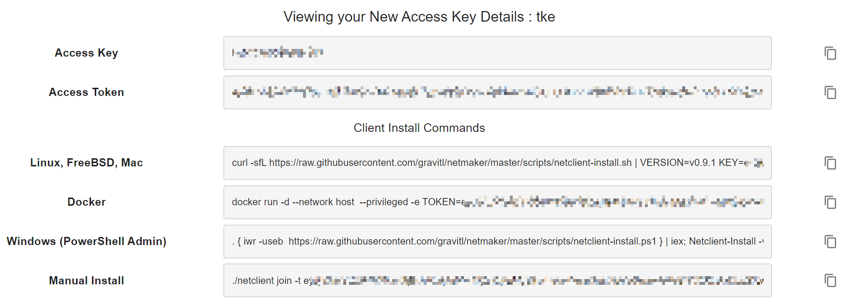This screenshot has width=868, height=304.
Task: Click the "Client Install Commands" heading
Action: coord(419,128)
